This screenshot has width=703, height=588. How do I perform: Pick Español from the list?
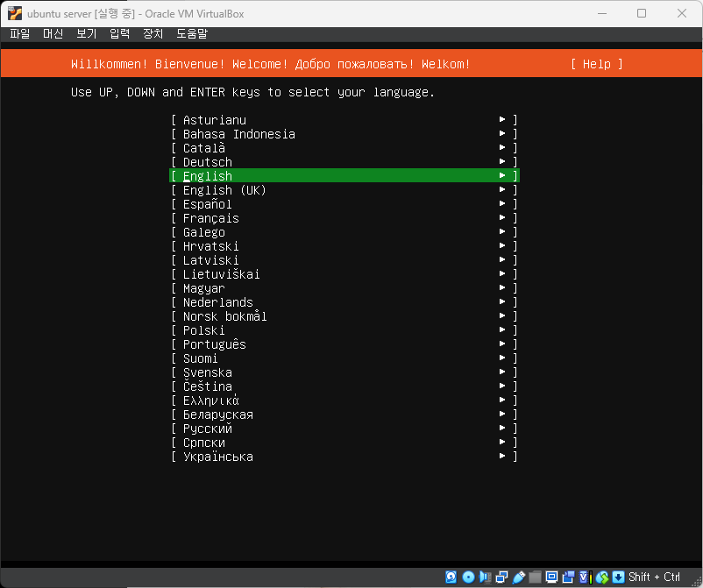(344, 204)
